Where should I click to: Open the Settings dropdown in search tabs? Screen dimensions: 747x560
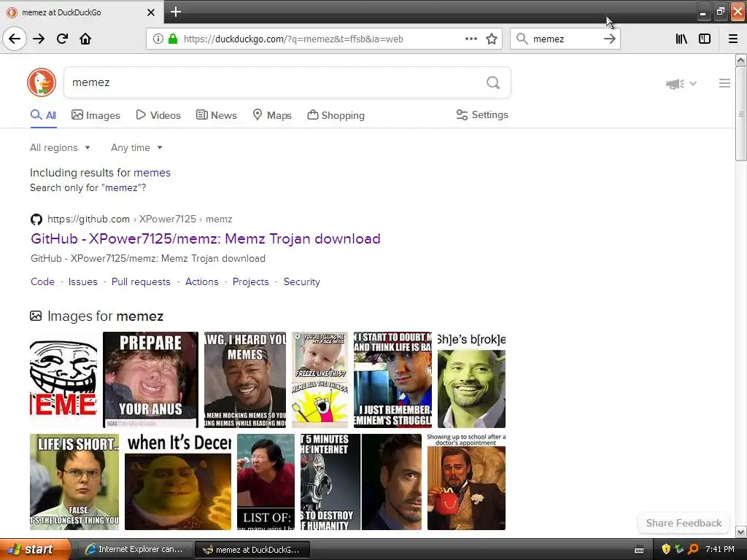482,114
